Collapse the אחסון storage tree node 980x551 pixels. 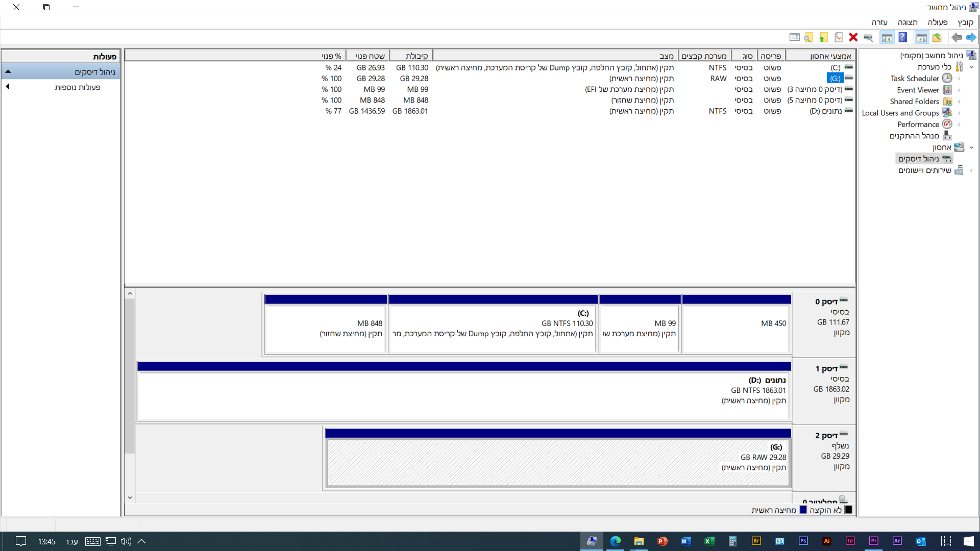(x=971, y=147)
